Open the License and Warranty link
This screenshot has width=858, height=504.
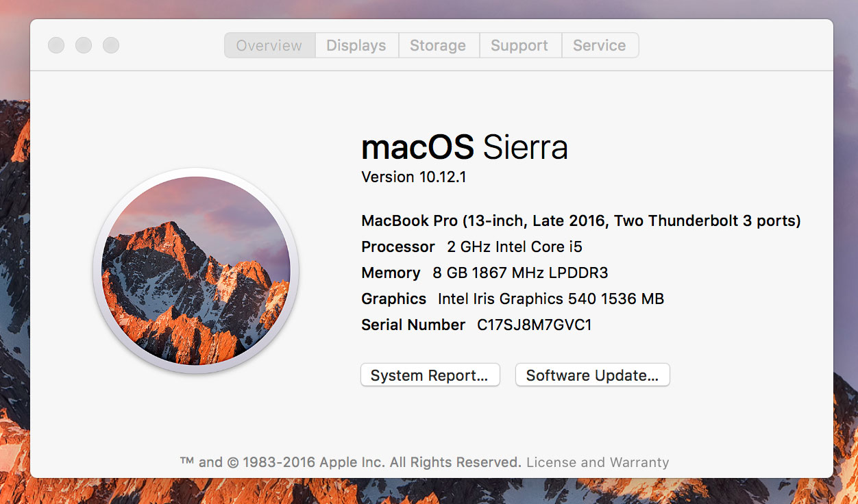tap(598, 462)
